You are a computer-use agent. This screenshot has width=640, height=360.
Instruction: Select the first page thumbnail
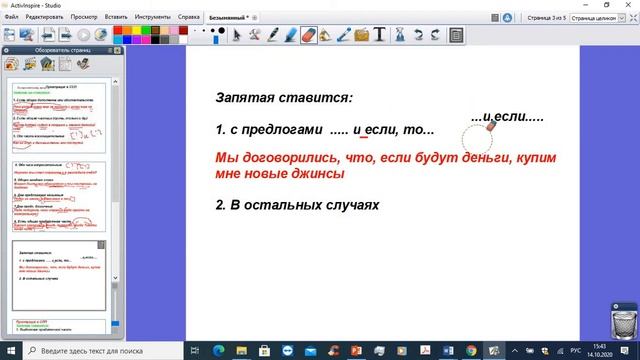tap(59, 118)
